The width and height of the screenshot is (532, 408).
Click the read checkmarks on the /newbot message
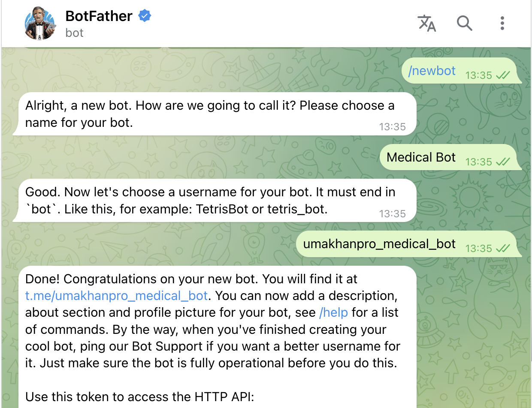pos(502,75)
